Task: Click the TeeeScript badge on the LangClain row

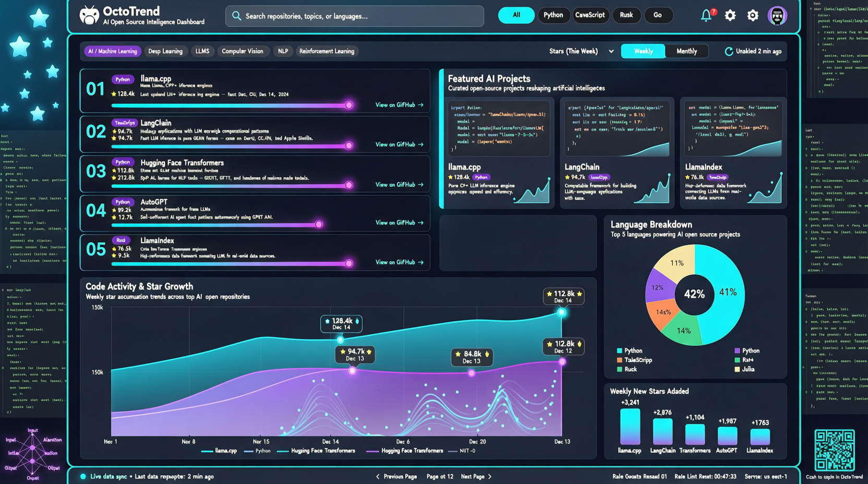Action: [124, 123]
